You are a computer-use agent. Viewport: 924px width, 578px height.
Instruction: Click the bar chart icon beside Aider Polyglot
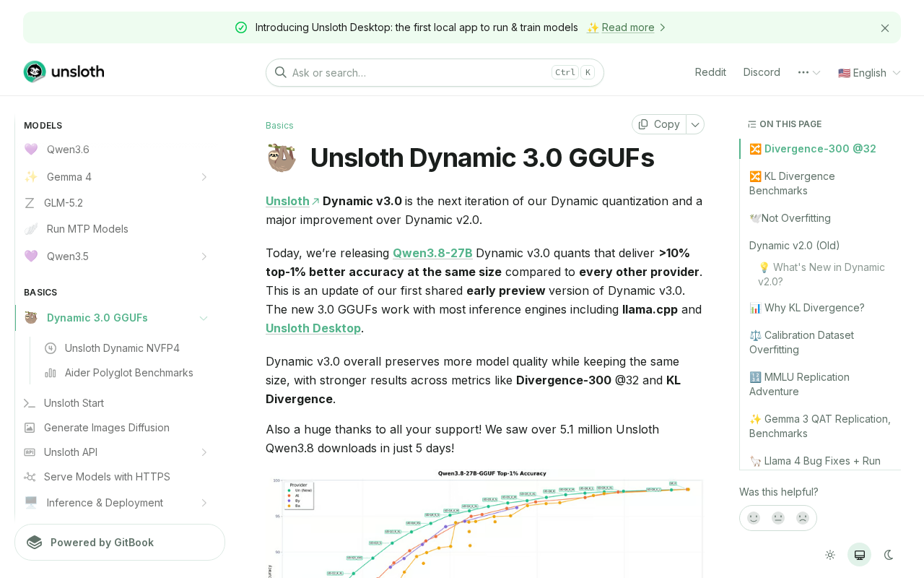[51, 373]
